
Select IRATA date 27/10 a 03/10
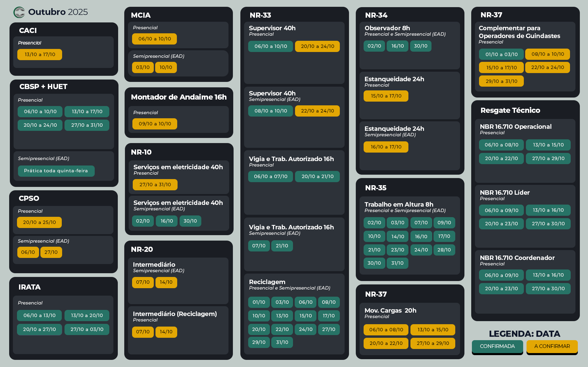point(87,330)
